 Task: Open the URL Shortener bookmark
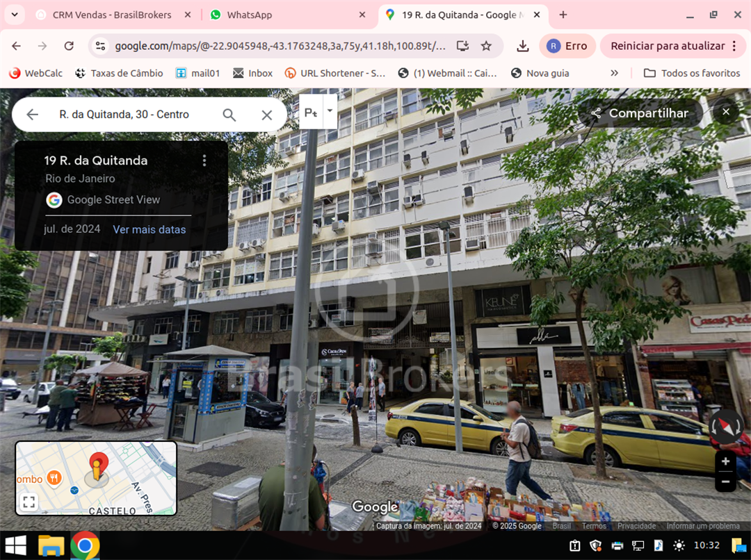pos(334,73)
